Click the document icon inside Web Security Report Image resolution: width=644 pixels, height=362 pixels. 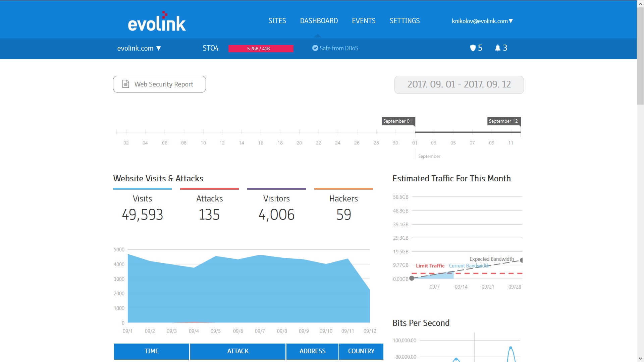coord(126,84)
